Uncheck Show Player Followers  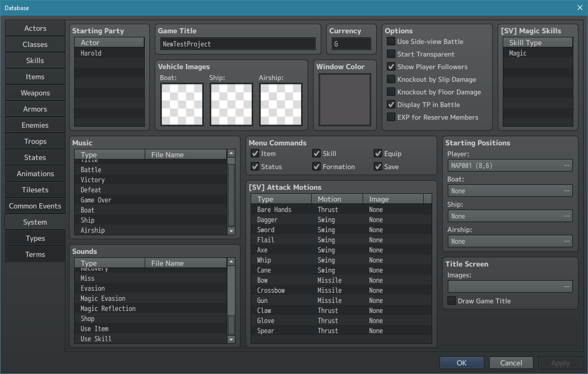(391, 67)
